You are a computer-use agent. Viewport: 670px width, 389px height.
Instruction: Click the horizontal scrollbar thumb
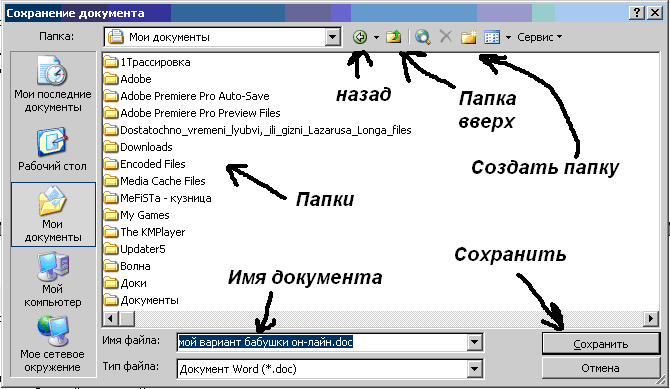tap(127, 318)
